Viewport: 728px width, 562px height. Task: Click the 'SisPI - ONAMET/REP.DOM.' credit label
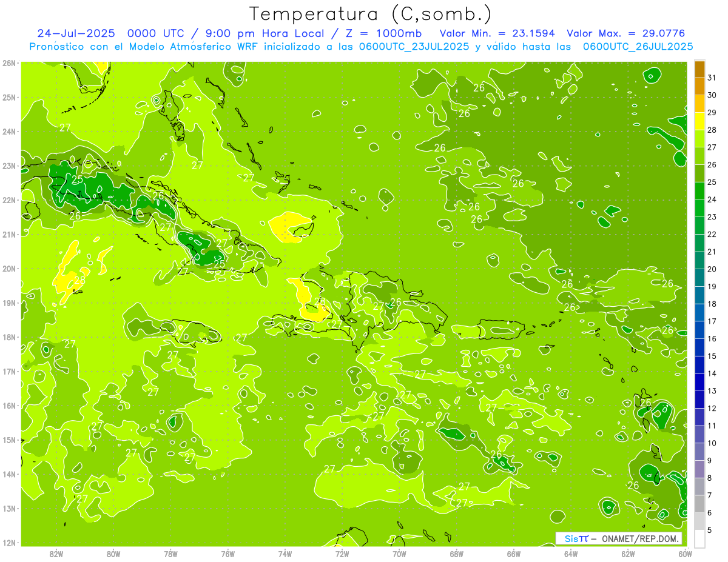coord(619,538)
